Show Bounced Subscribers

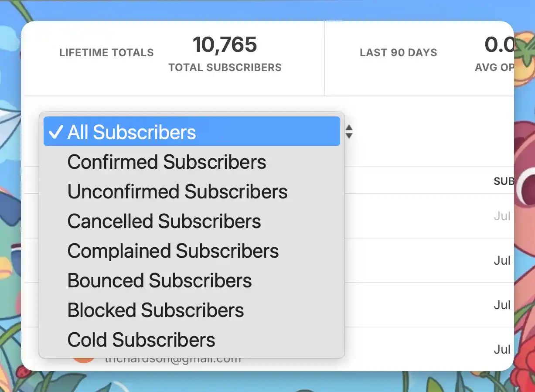click(160, 281)
